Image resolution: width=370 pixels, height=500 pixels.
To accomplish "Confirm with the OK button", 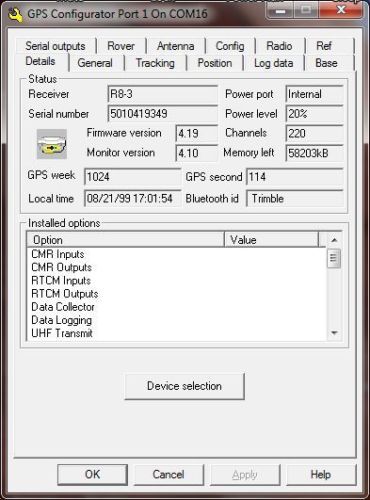I will point(92,474).
